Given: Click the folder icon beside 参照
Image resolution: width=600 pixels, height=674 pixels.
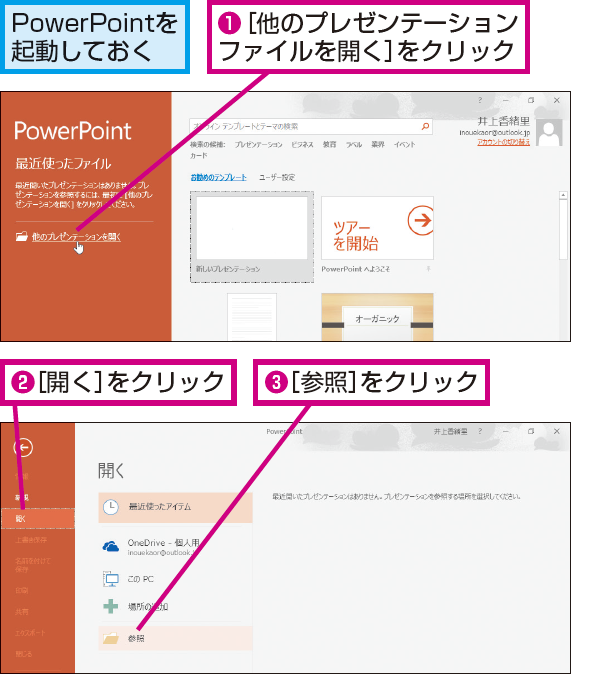Looking at the screenshot, I should (x=111, y=638).
